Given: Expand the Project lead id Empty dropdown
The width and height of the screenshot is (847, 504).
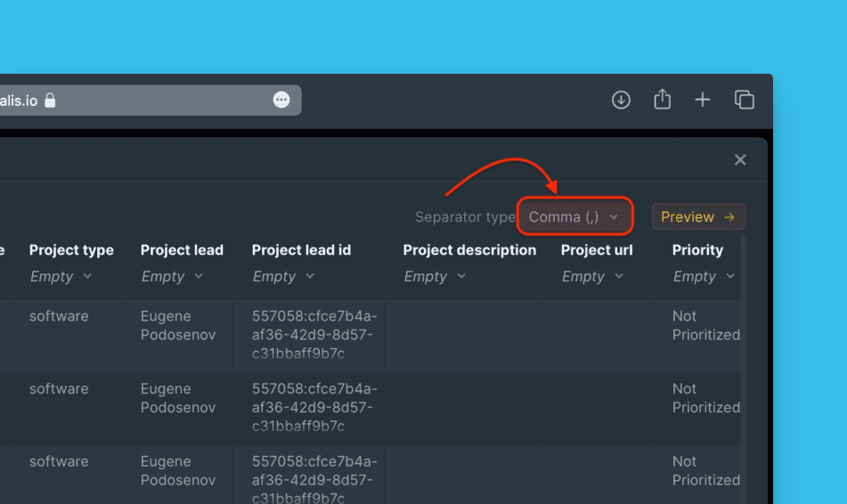Looking at the screenshot, I should click(x=283, y=277).
